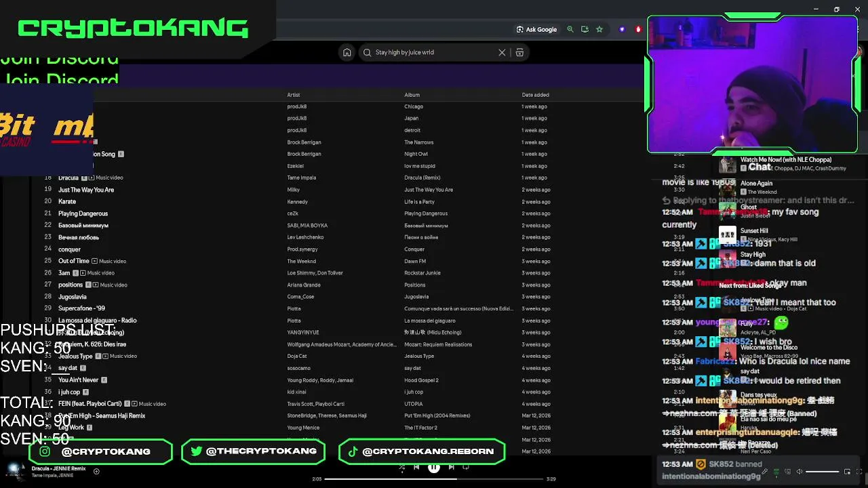868x488 pixels.
Task: Open album link "Hood Gospel 2"
Action: click(421, 380)
